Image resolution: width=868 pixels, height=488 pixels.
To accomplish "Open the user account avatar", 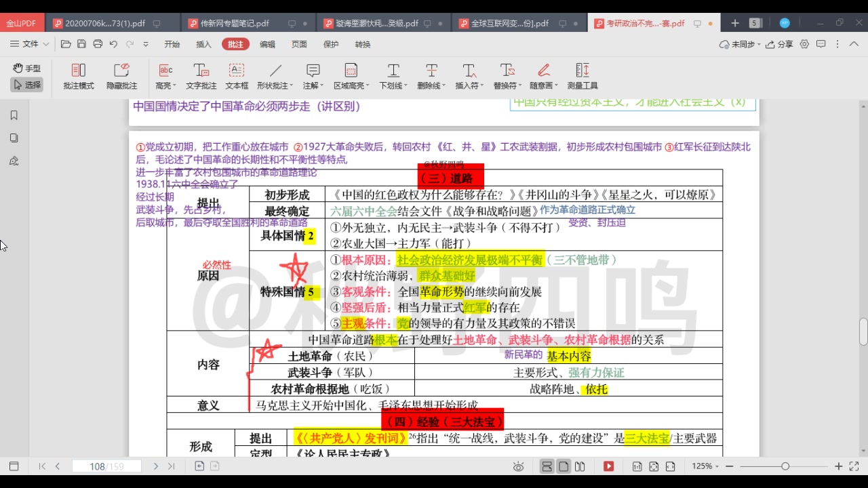I will tap(785, 23).
